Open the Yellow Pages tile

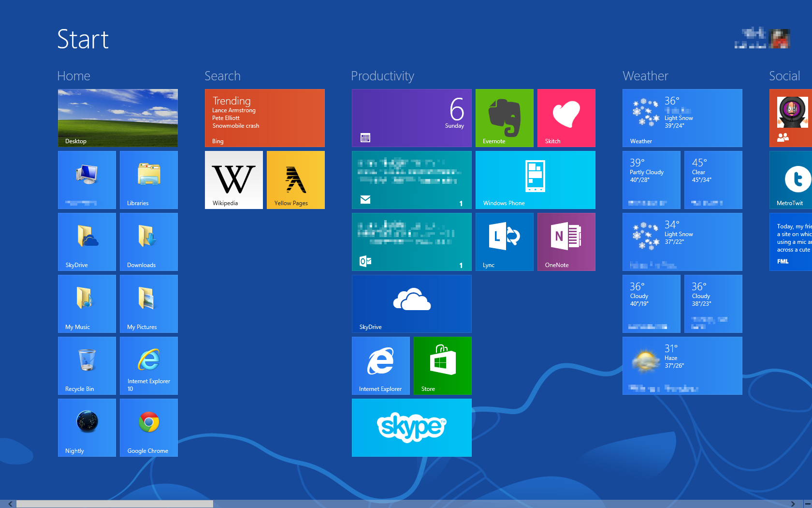296,180
